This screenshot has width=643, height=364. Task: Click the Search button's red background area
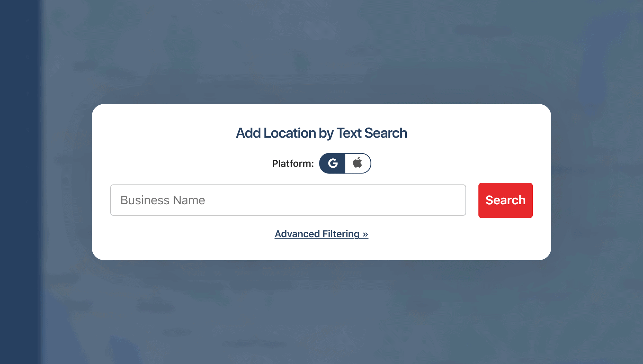[x=505, y=200]
